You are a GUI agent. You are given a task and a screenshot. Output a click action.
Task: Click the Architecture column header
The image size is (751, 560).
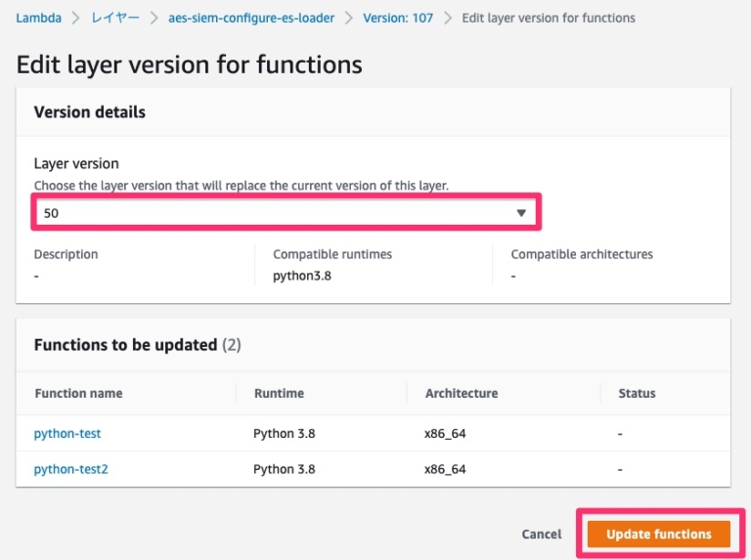[x=461, y=393]
